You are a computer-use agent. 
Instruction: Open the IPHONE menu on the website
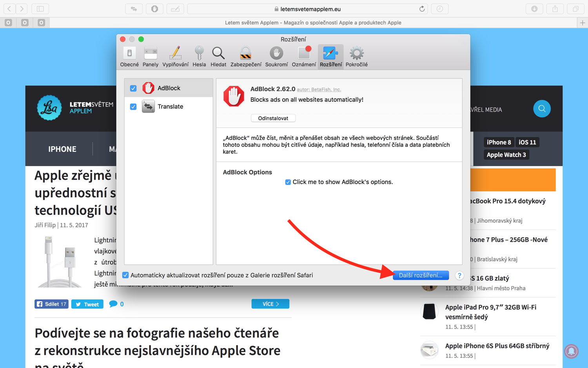(x=62, y=149)
